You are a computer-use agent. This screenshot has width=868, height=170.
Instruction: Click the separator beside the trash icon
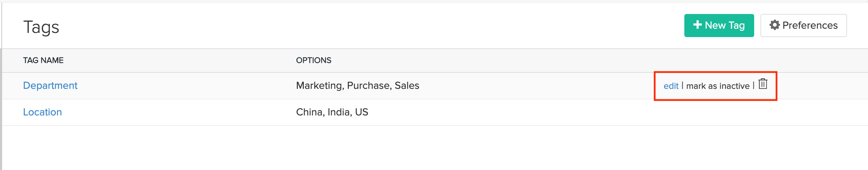(x=754, y=85)
